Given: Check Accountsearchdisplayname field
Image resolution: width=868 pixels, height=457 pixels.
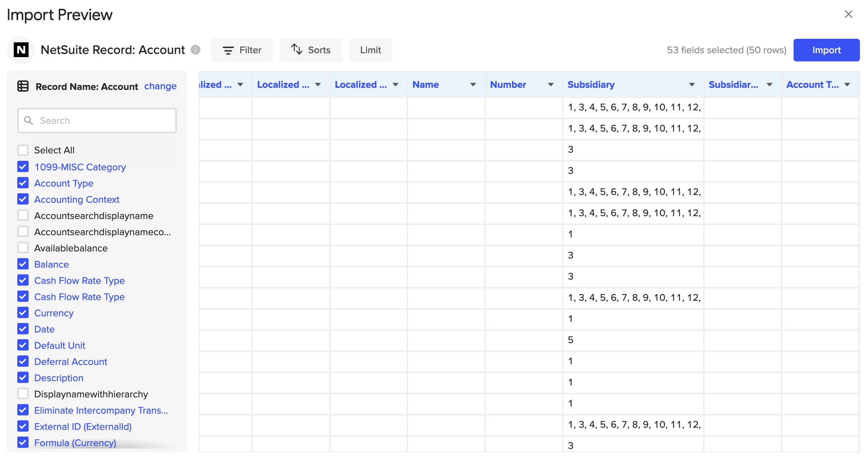Looking at the screenshot, I should [23, 215].
